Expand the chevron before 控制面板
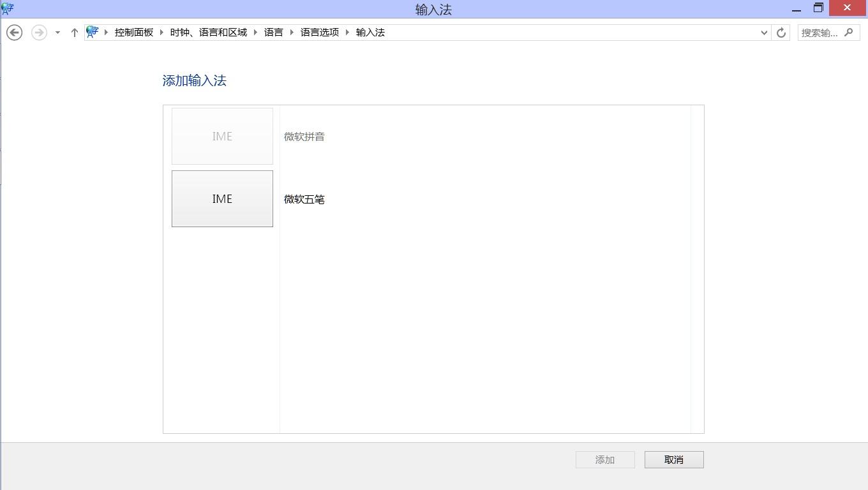Viewport: 868px width, 490px height. coord(107,33)
